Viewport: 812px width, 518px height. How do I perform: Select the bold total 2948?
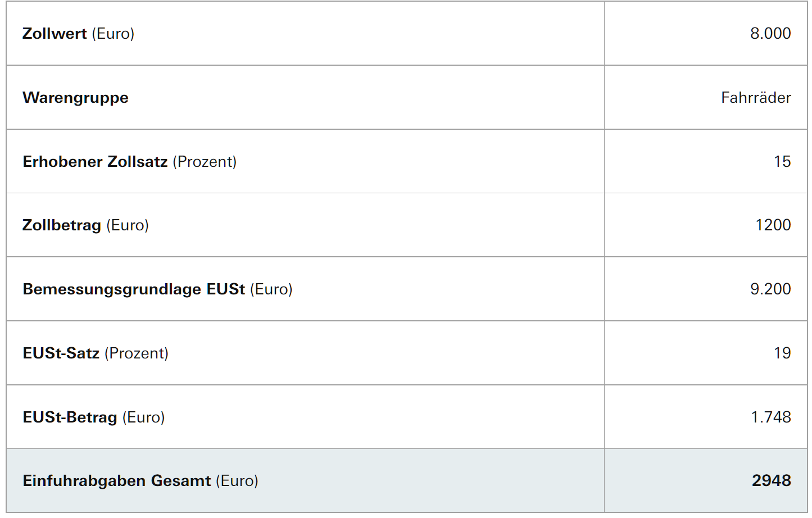771,481
